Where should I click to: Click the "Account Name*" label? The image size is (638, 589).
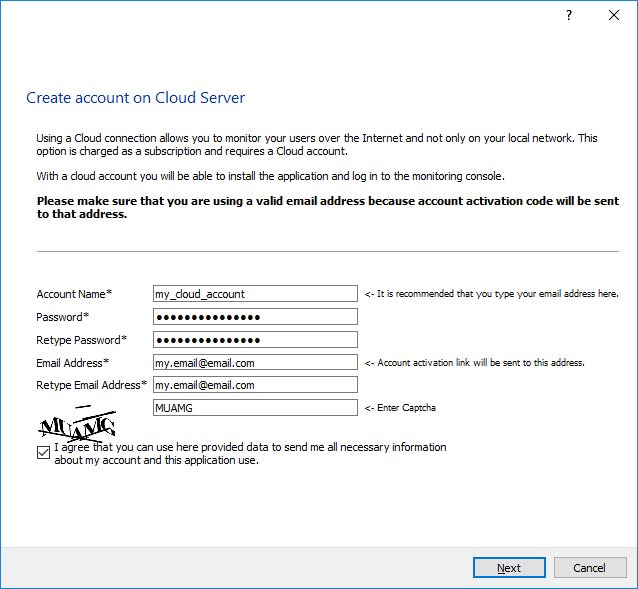74,294
